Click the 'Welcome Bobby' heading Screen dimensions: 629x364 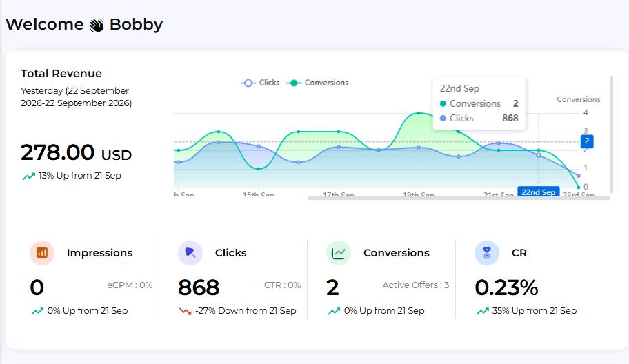click(x=84, y=24)
